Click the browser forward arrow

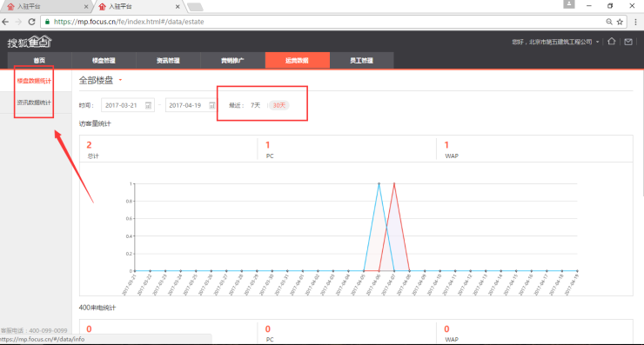point(18,22)
